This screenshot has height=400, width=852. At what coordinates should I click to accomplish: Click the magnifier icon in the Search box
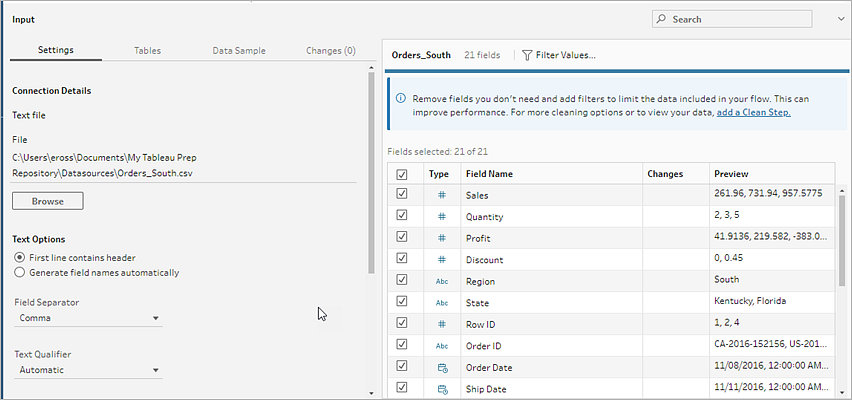point(661,19)
